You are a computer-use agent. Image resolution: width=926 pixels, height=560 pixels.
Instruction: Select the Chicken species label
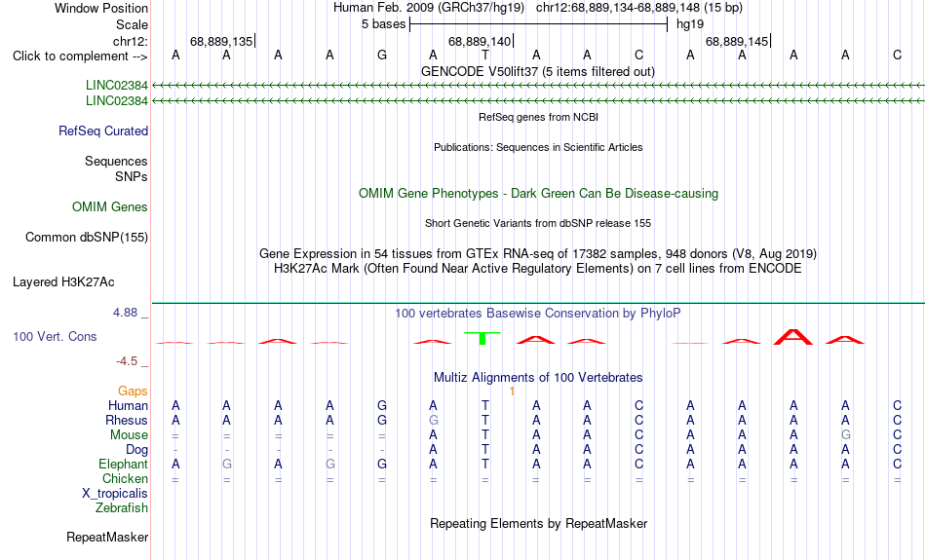[125, 478]
